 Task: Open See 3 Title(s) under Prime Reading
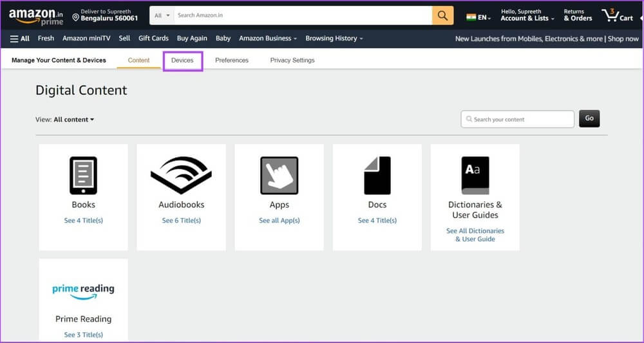click(83, 335)
